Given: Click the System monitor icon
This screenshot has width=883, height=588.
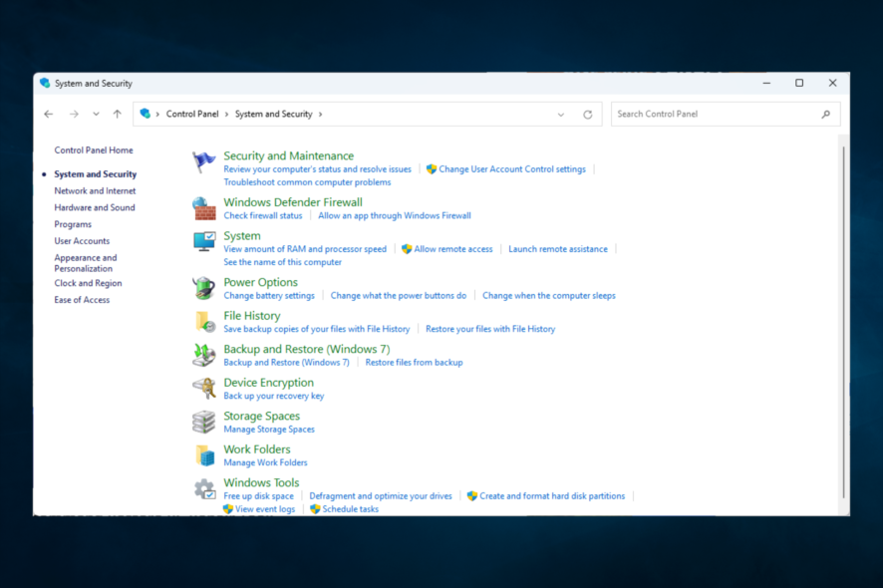Looking at the screenshot, I should tap(204, 241).
